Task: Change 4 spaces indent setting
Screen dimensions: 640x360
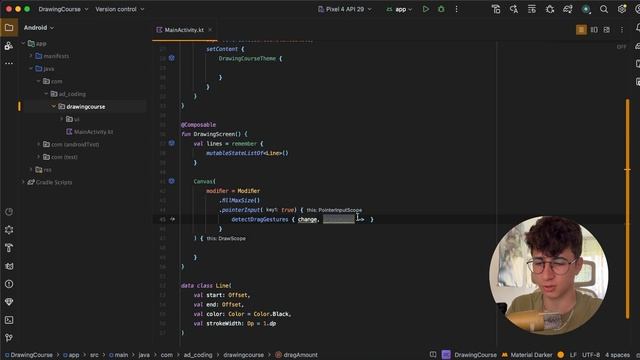Action: point(618,355)
